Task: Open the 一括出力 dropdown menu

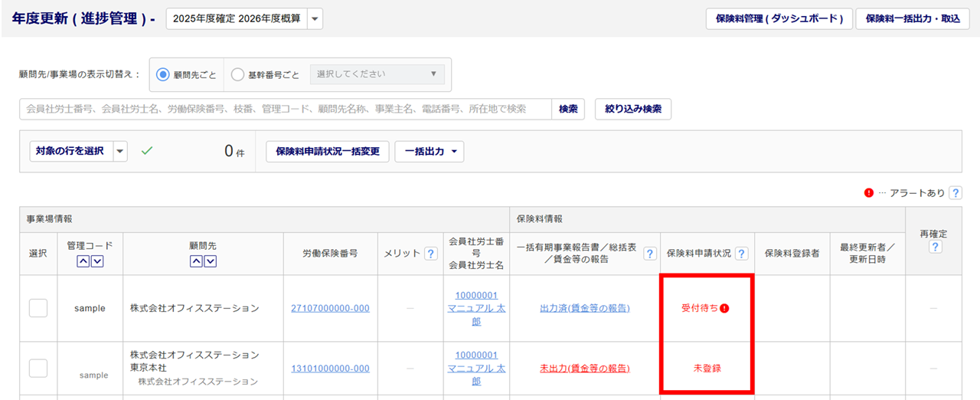Action: [429, 152]
